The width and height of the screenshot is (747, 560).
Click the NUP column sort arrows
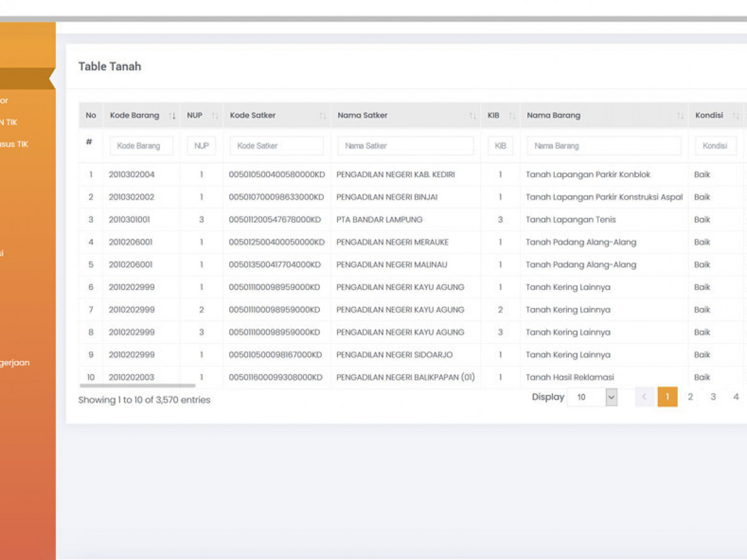[x=215, y=116]
